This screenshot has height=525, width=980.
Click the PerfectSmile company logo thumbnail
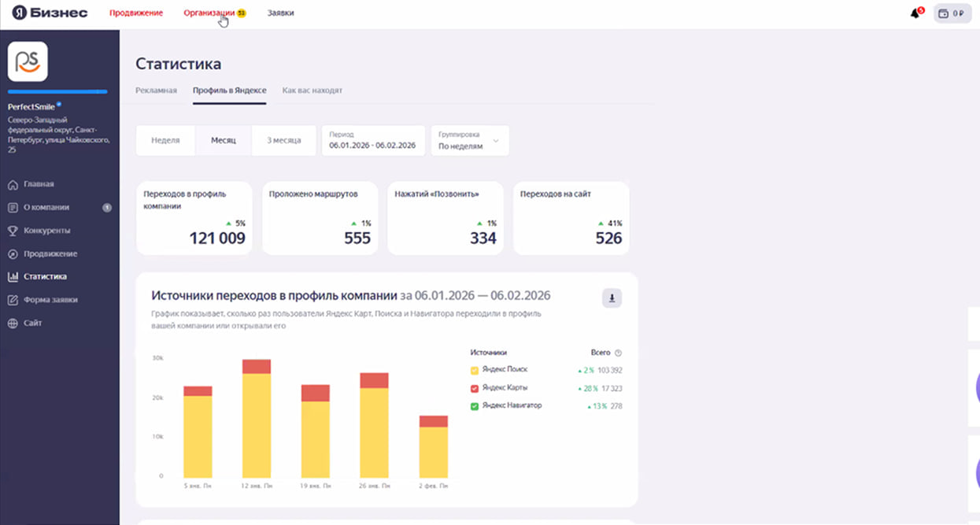28,61
